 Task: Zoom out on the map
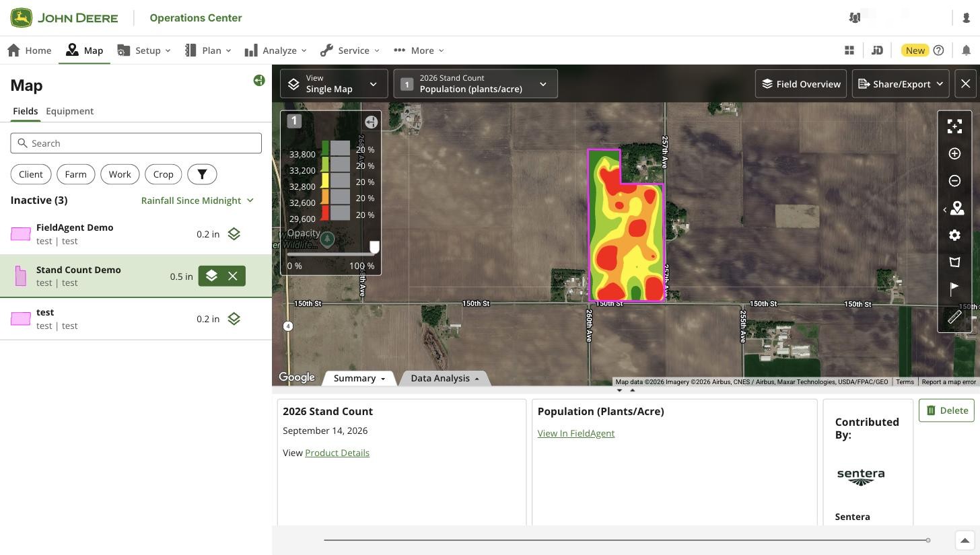(x=954, y=181)
